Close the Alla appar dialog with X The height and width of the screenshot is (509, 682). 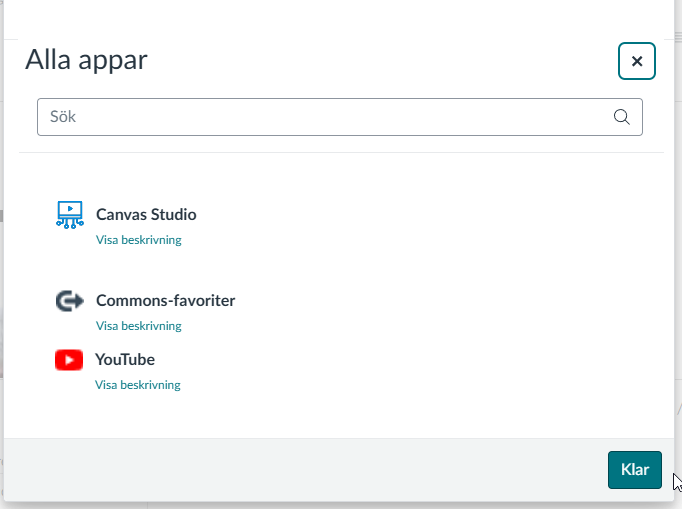tap(637, 61)
